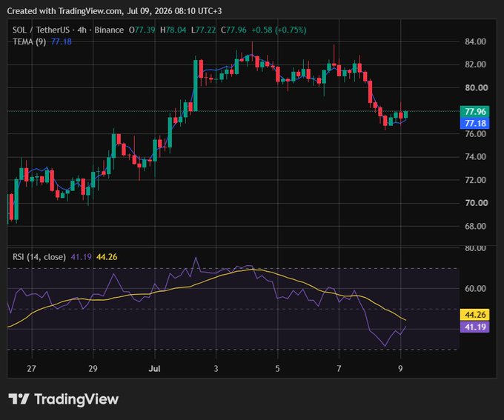
Task: Click the close price C77.96 value
Action: point(233,30)
